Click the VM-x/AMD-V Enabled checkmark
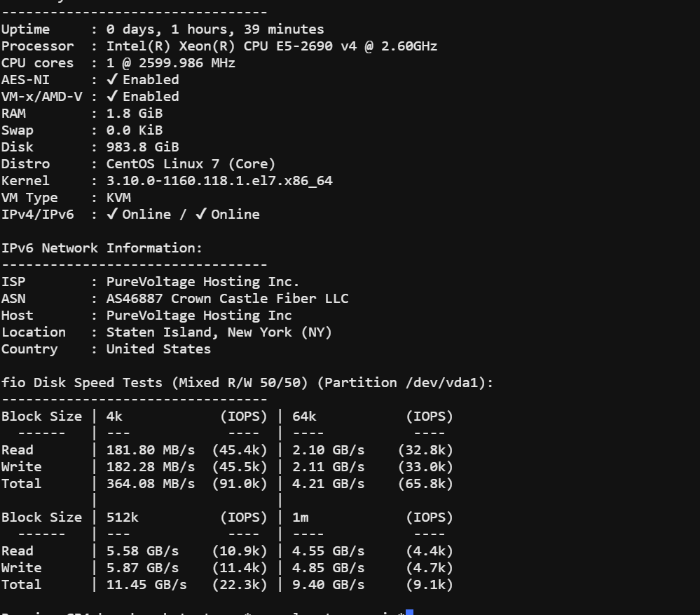The height and width of the screenshot is (615, 700). pyautogui.click(x=112, y=97)
